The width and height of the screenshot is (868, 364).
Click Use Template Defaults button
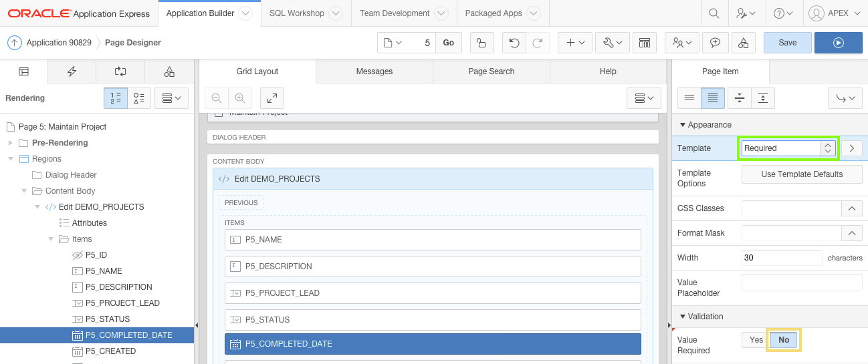tap(801, 174)
